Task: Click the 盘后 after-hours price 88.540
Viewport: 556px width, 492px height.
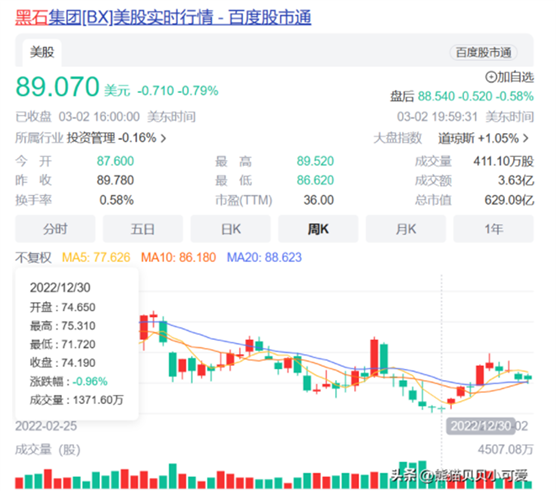Action: coord(436,96)
